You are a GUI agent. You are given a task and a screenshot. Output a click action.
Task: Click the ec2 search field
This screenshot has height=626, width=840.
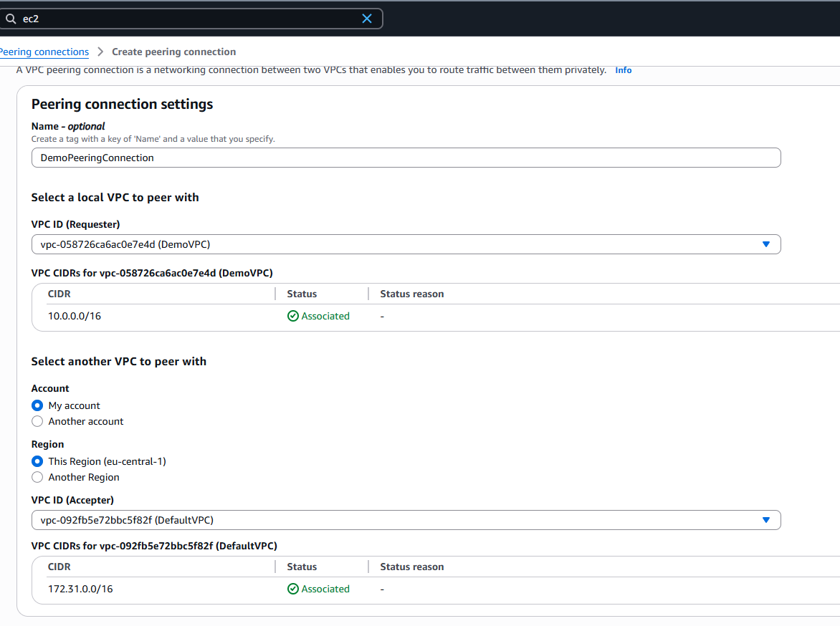tap(186, 19)
